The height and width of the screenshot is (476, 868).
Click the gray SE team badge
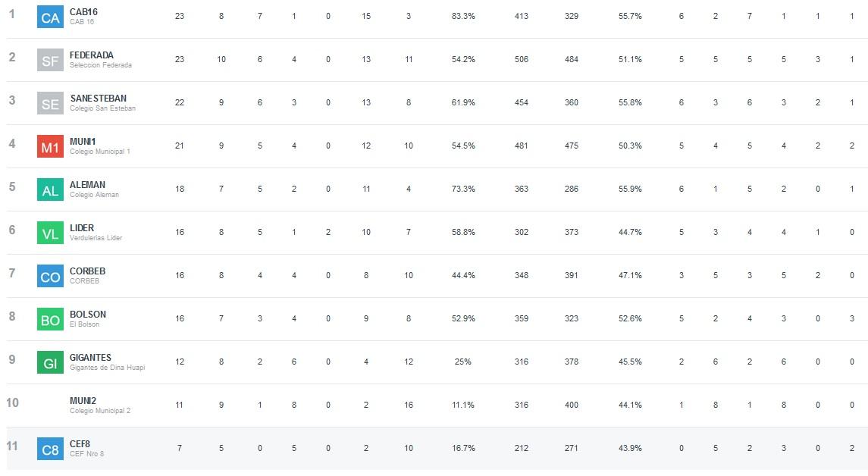(50, 103)
